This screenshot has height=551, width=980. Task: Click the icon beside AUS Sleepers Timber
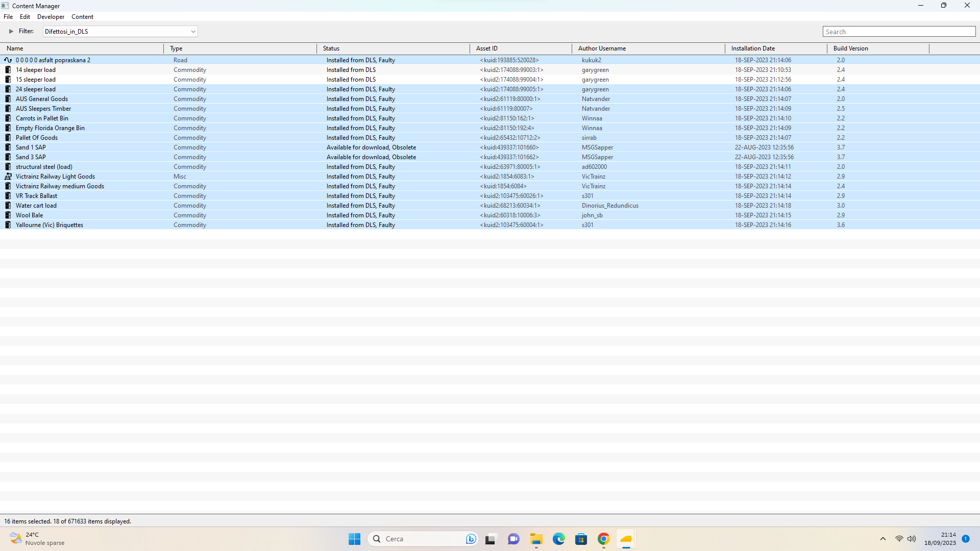tap(8, 109)
